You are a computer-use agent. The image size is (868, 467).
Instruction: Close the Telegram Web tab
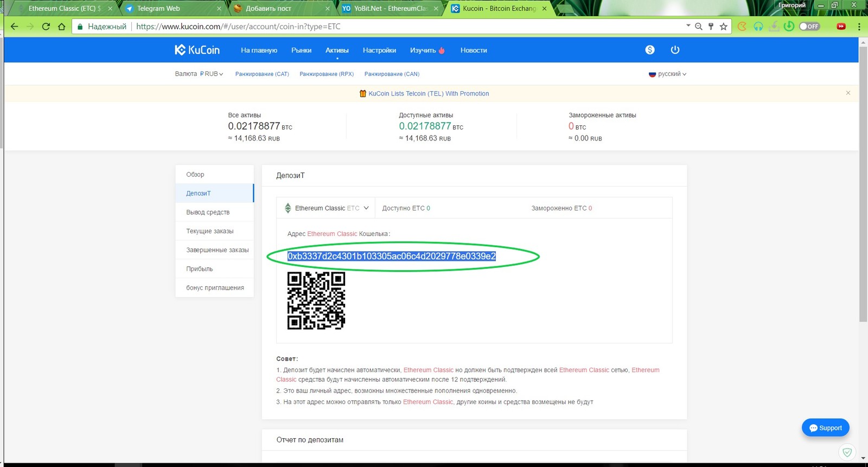219,9
